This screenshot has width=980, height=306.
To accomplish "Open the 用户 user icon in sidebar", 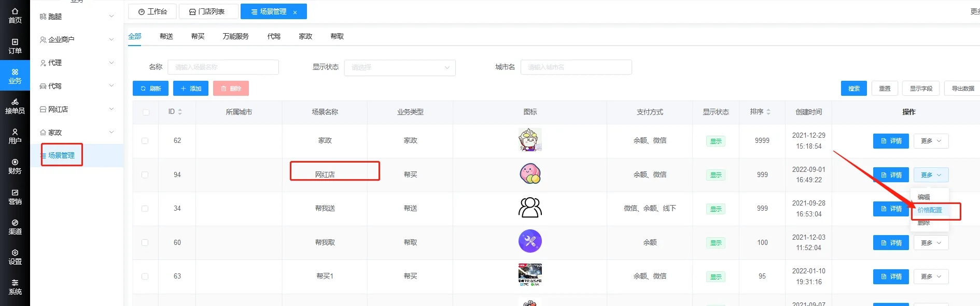I will coord(15,136).
